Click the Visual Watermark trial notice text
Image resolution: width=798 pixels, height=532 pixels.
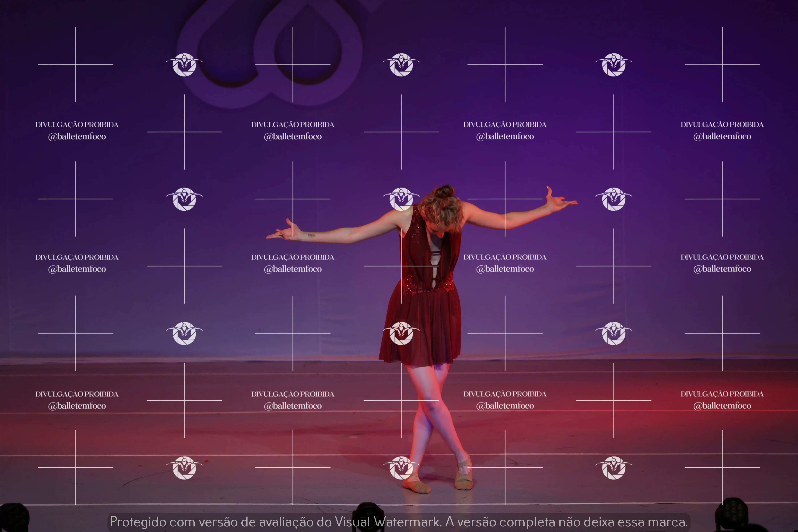click(399, 522)
